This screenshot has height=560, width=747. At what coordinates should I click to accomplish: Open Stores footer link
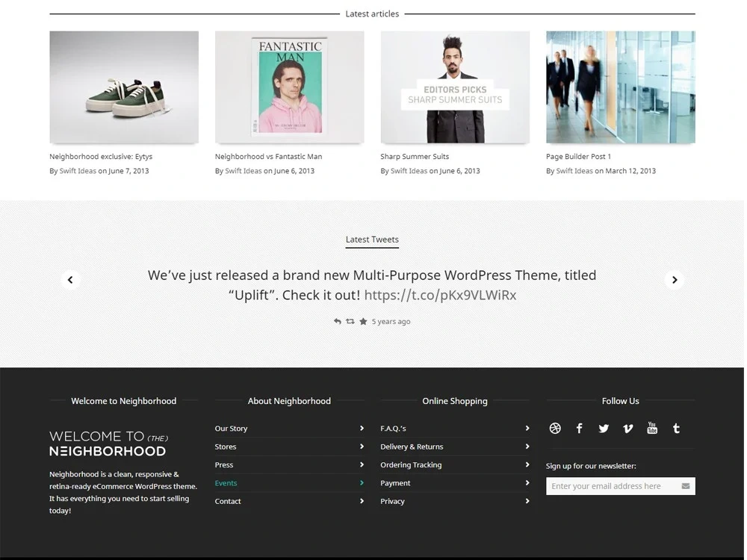click(x=226, y=447)
